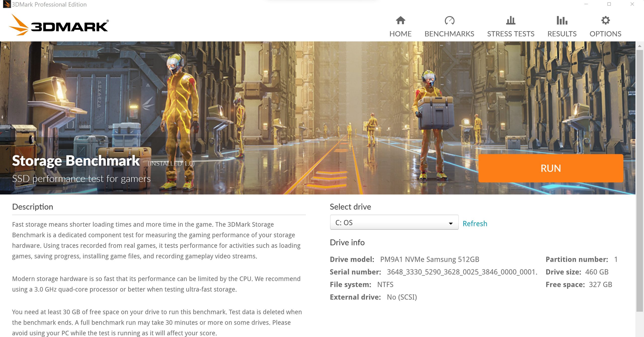
Task: Click the INSTALLED 1.0 label
Action: [x=171, y=163]
